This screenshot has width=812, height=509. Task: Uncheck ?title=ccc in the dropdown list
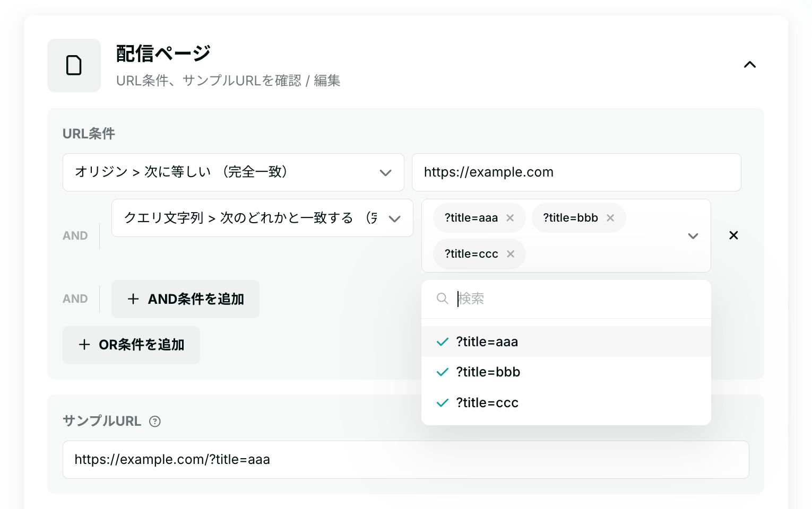tap(487, 402)
